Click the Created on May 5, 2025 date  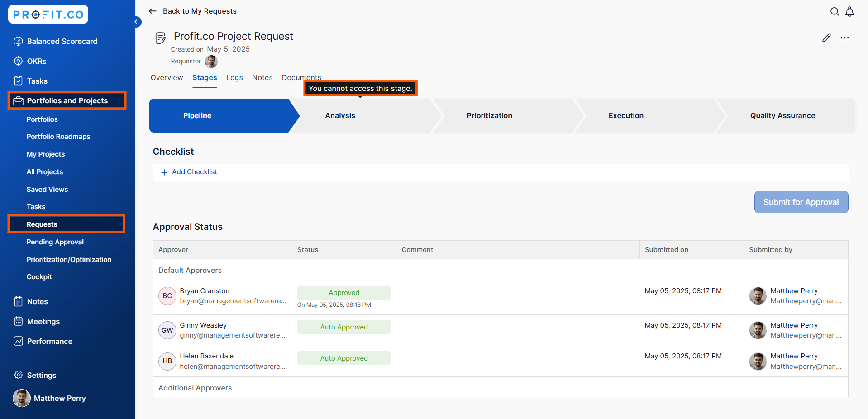coord(228,49)
